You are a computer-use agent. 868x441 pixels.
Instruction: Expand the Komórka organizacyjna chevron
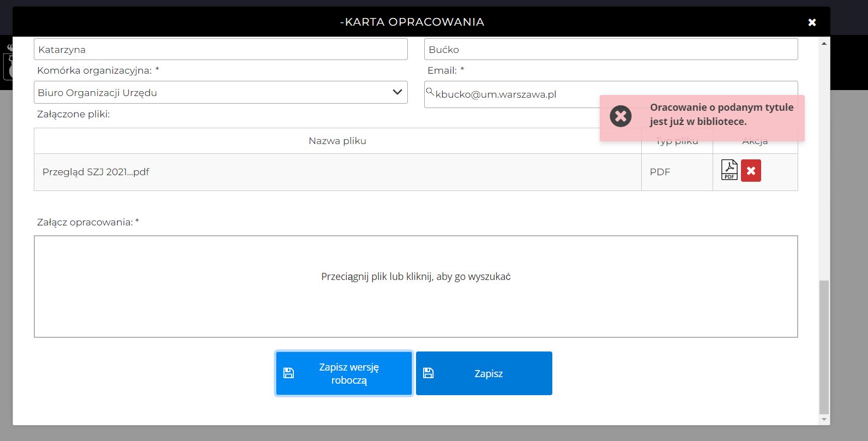pyautogui.click(x=397, y=92)
